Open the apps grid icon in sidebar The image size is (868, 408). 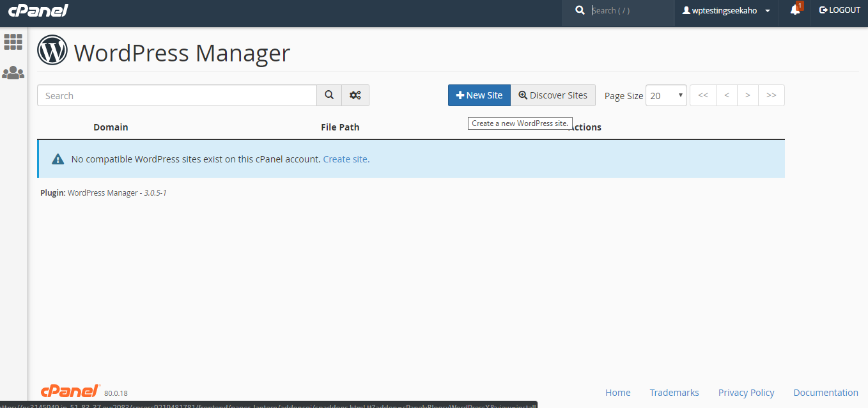click(13, 42)
